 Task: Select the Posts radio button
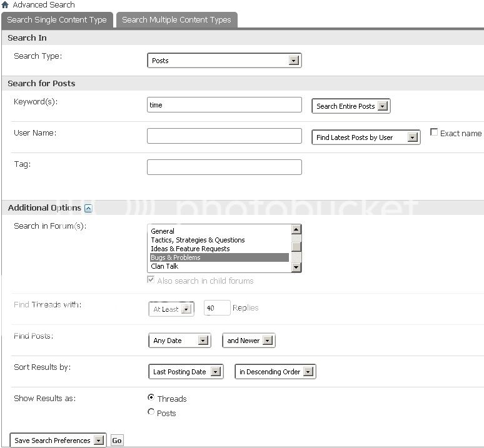pyautogui.click(x=151, y=412)
